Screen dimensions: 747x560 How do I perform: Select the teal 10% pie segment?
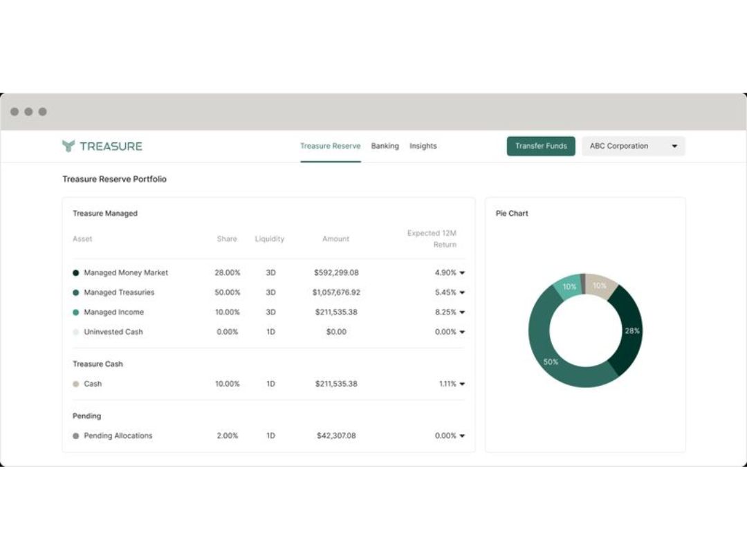[x=569, y=286]
